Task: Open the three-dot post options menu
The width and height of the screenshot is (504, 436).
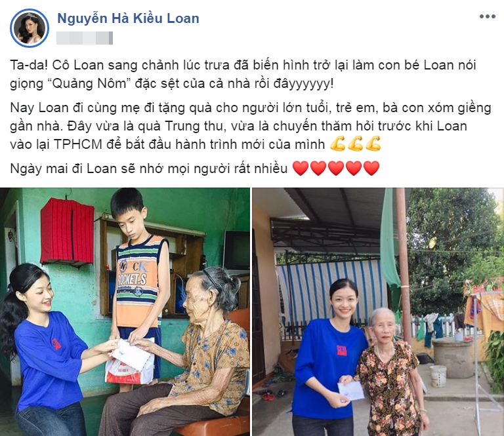Action: pyautogui.click(x=488, y=16)
